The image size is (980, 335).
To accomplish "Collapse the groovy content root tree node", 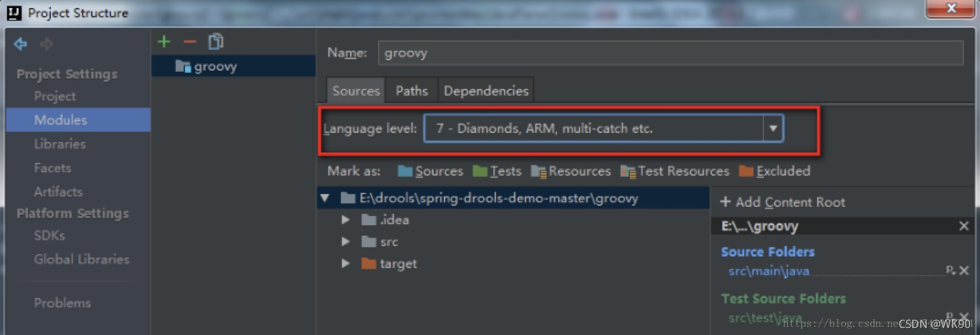I will click(325, 198).
